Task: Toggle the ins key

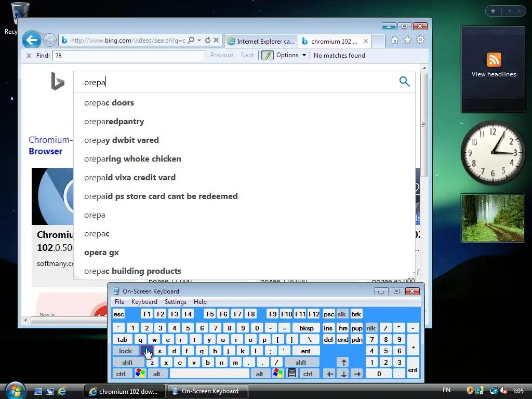Action: pyautogui.click(x=328, y=328)
